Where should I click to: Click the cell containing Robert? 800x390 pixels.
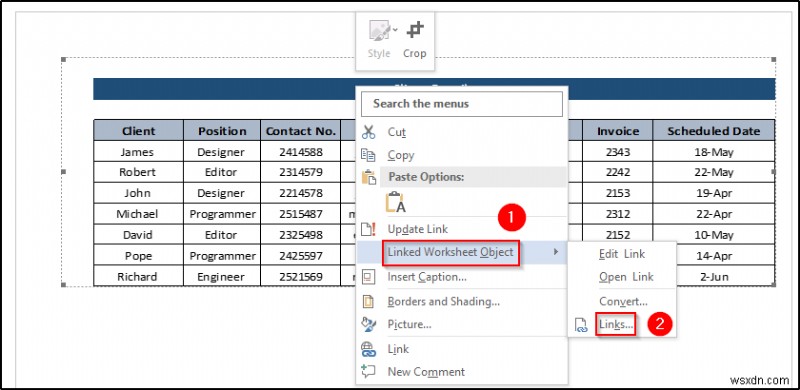(138, 172)
